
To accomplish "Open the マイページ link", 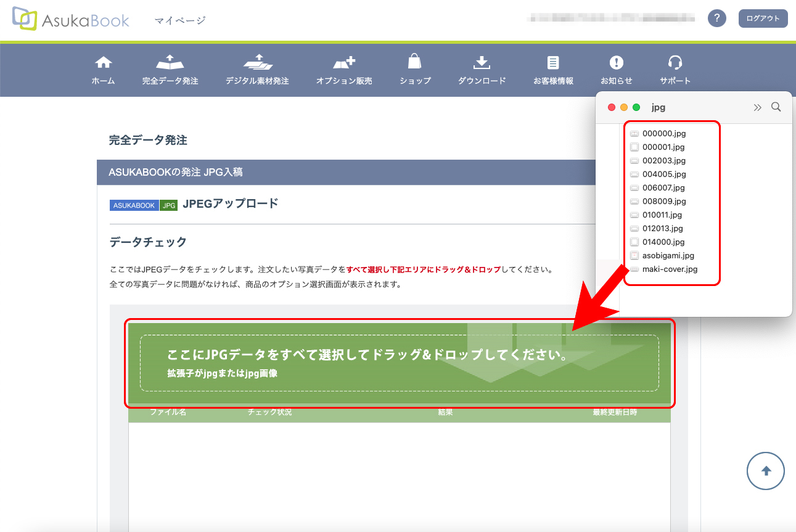I will pos(180,20).
